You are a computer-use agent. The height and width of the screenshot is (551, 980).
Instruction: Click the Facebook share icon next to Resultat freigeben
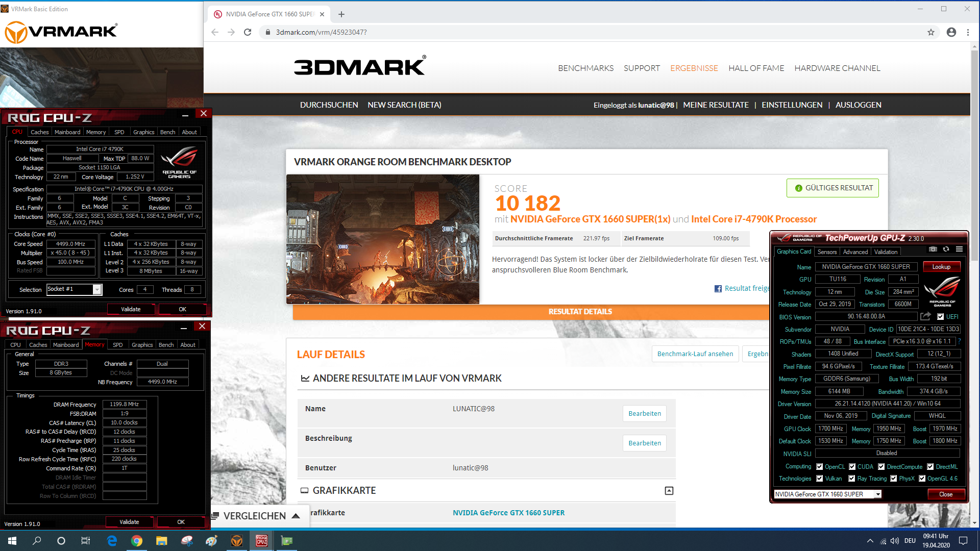pyautogui.click(x=718, y=289)
